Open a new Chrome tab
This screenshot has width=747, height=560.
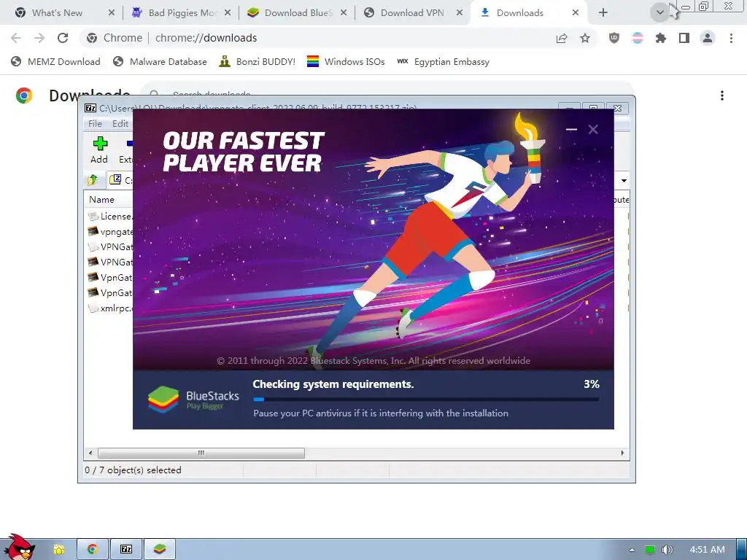pos(603,13)
